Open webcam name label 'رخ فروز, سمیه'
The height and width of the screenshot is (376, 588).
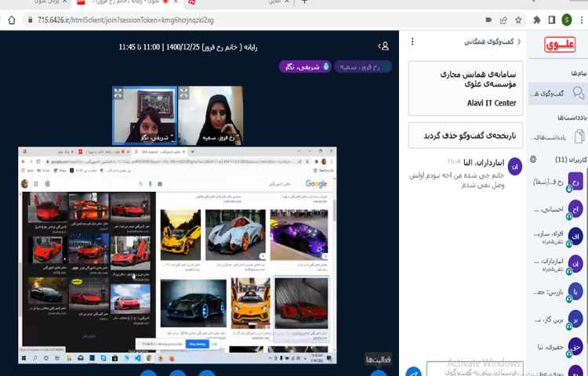[221, 138]
